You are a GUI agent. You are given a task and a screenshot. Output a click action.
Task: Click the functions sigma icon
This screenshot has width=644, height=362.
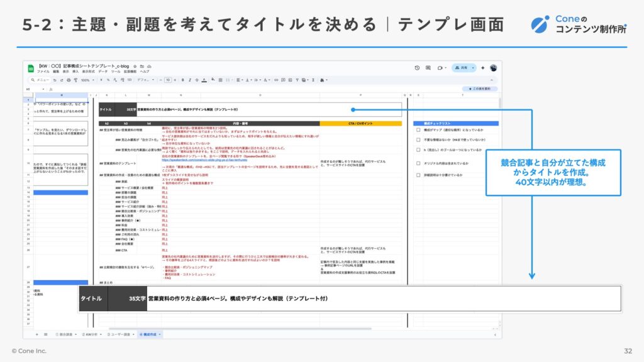point(313,80)
